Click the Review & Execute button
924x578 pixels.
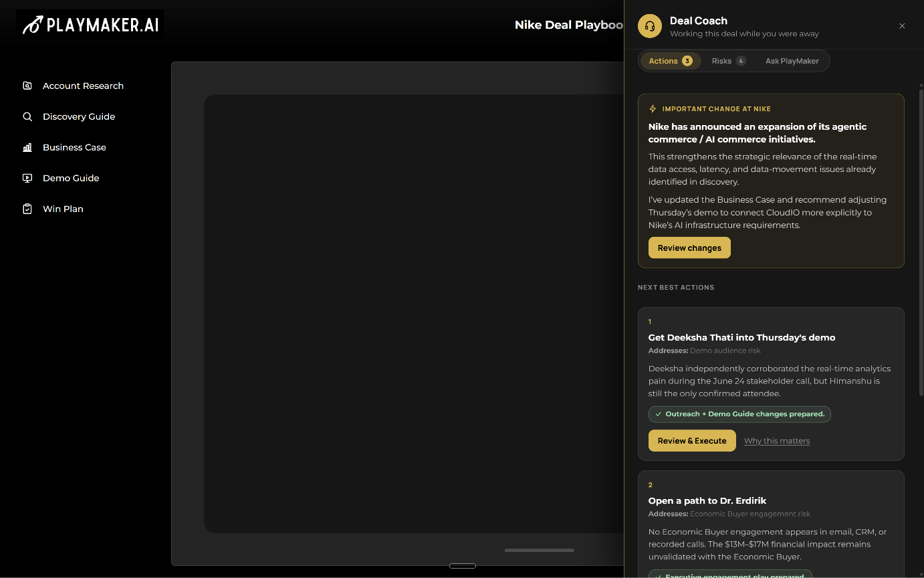pos(692,441)
